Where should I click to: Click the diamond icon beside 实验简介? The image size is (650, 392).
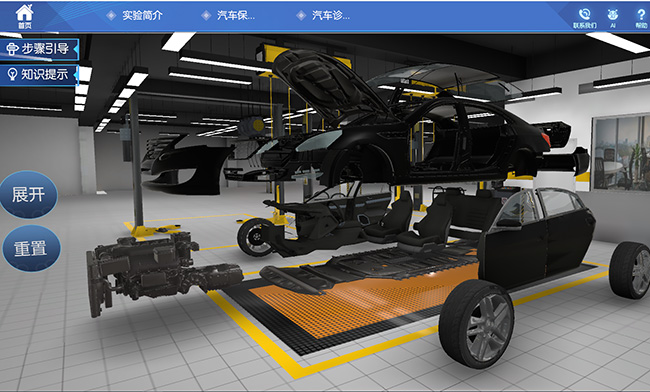point(111,16)
